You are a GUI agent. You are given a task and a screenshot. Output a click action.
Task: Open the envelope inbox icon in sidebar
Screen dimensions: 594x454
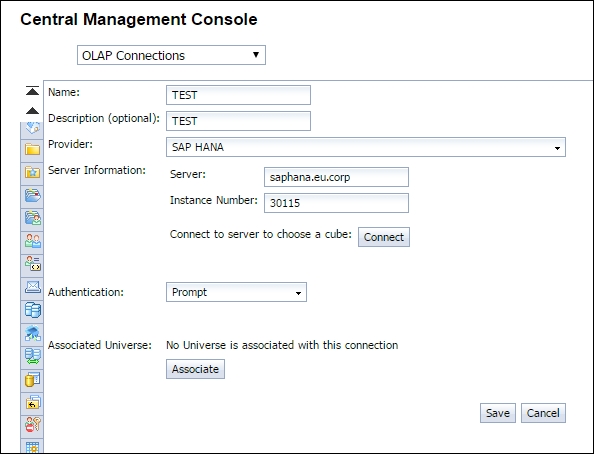pos(33,287)
